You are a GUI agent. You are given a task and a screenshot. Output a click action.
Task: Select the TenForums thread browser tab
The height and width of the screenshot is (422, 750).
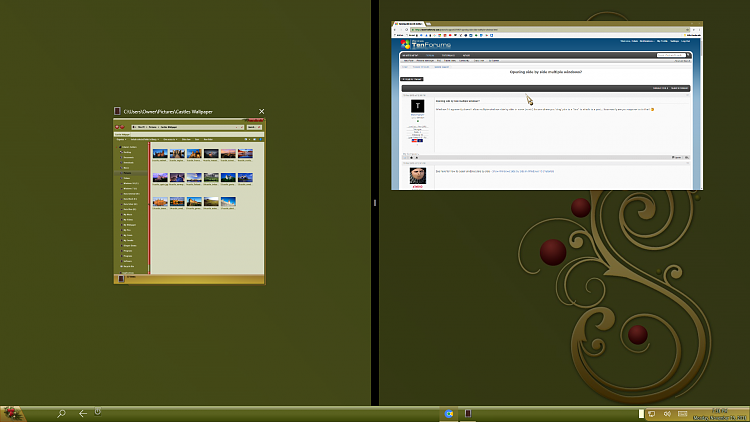coord(408,23)
